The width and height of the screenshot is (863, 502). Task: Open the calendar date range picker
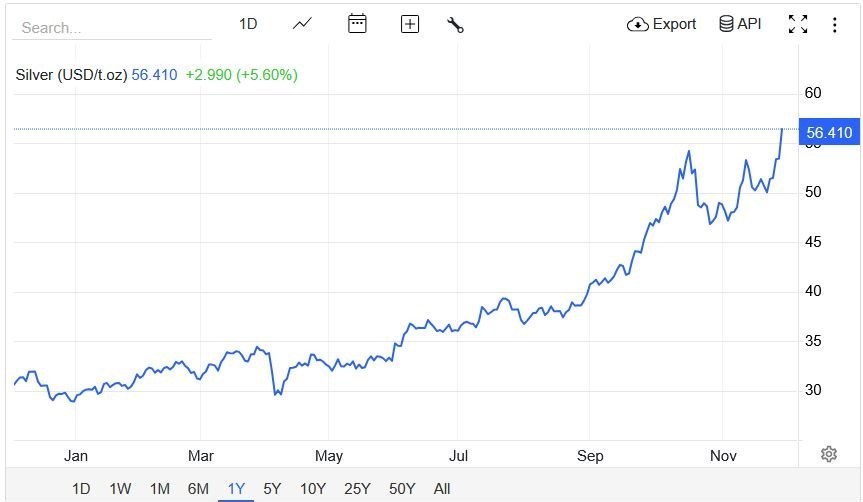pyautogui.click(x=357, y=24)
